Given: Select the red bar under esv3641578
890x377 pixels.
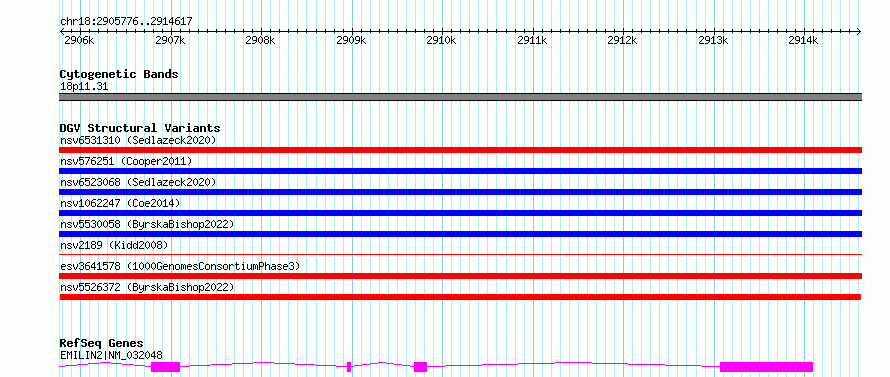Looking at the screenshot, I should tap(460, 276).
